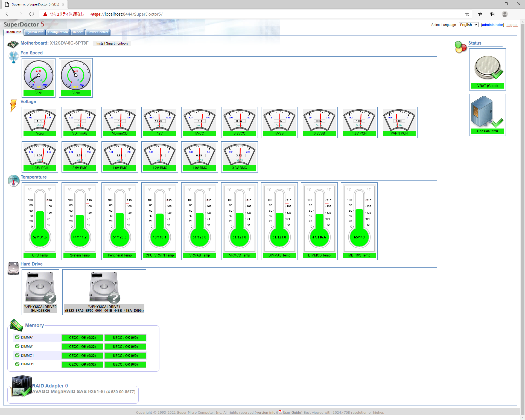Switch to the System Info tab
The width and height of the screenshot is (525, 420).
pos(35,32)
